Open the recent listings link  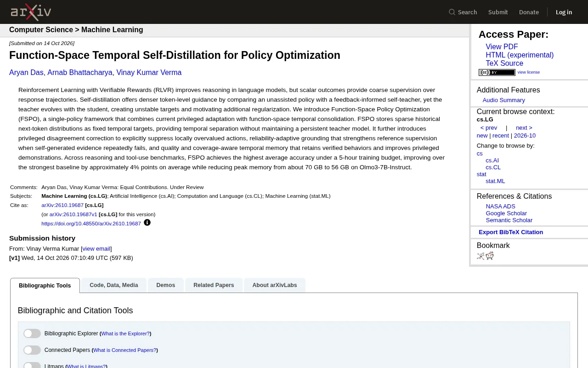(x=501, y=136)
